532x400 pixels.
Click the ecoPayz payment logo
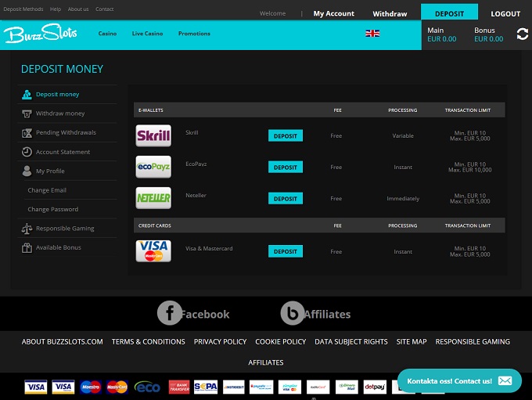153,167
